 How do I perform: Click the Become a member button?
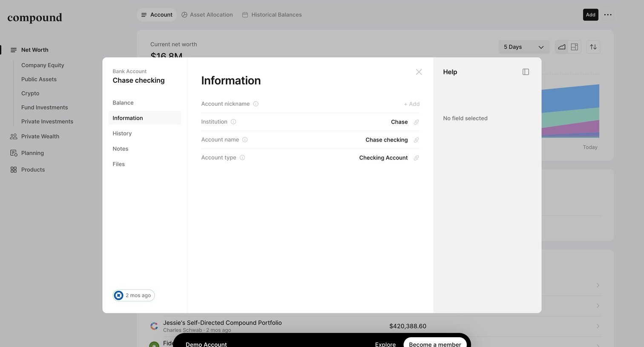pos(435,344)
